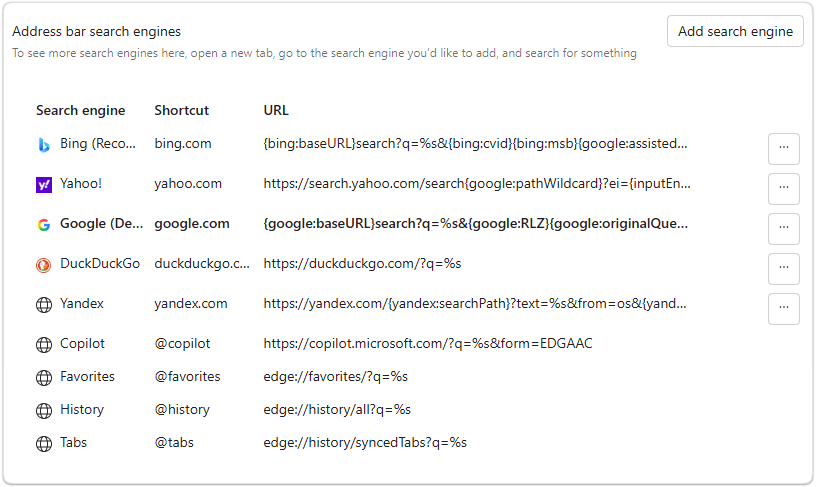Click the @copilot shortcut text
The image size is (816, 487).
(x=182, y=343)
